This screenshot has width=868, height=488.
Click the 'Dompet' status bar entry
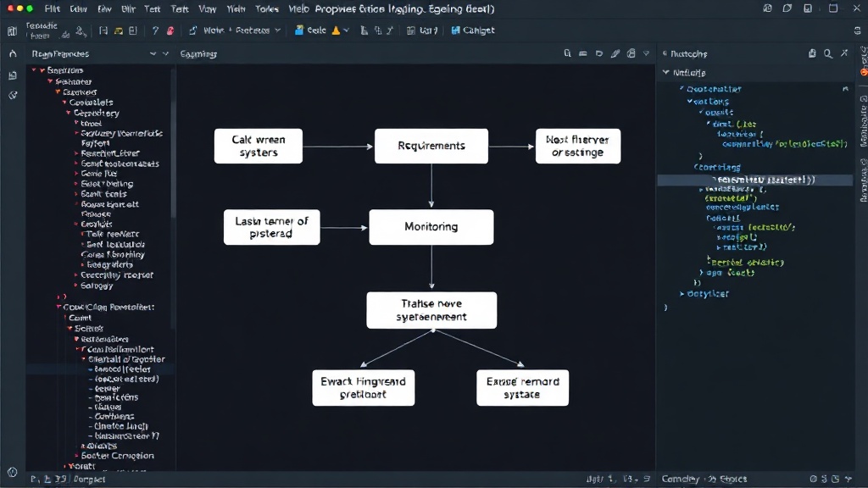(x=89, y=480)
